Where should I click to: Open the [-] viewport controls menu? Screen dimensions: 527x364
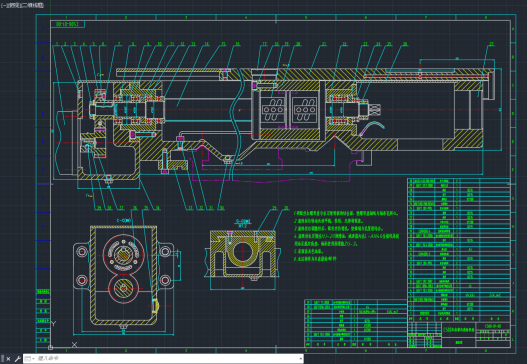pyautogui.click(x=4, y=5)
